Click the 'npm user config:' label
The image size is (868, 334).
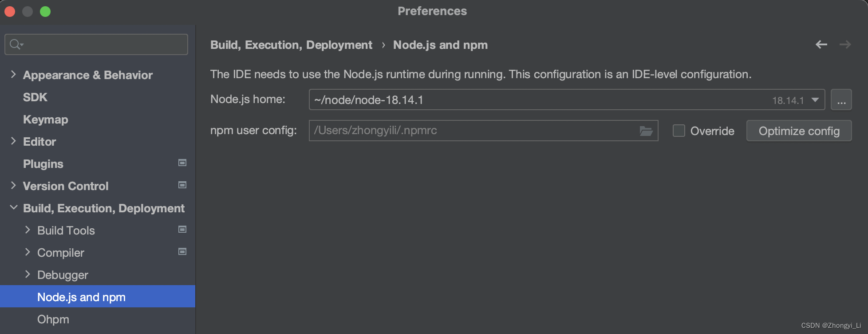point(253,130)
